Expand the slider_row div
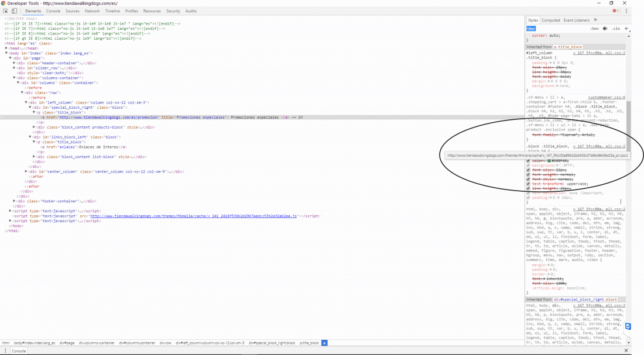 [15, 68]
